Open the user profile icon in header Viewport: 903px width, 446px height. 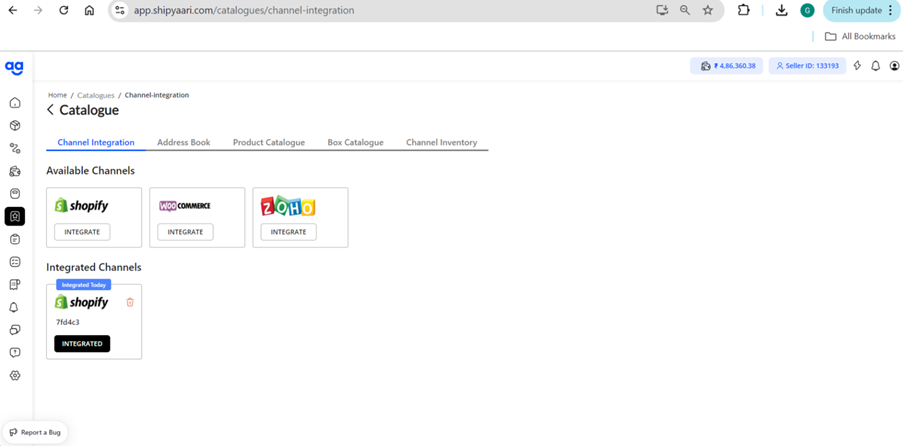point(894,66)
